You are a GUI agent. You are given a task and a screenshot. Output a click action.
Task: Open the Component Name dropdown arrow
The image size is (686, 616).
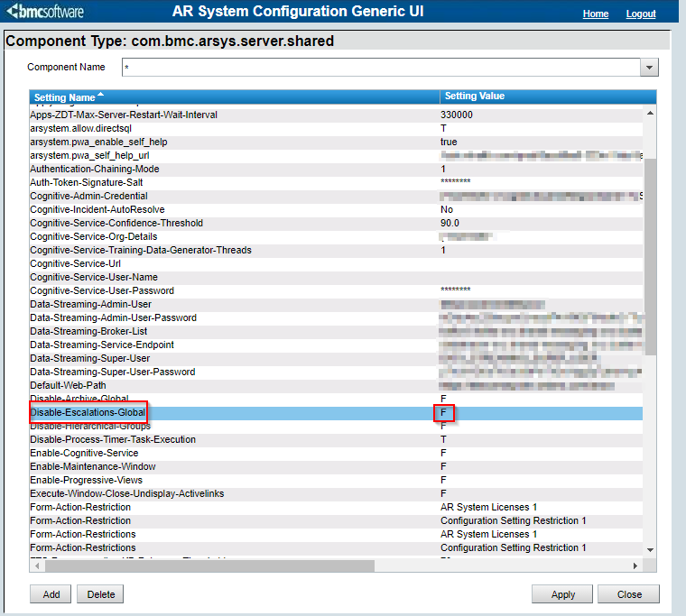coord(649,68)
